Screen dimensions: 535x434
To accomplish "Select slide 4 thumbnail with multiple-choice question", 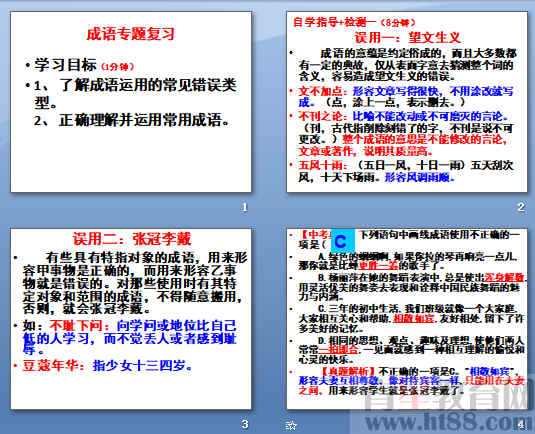I will click(407, 319).
